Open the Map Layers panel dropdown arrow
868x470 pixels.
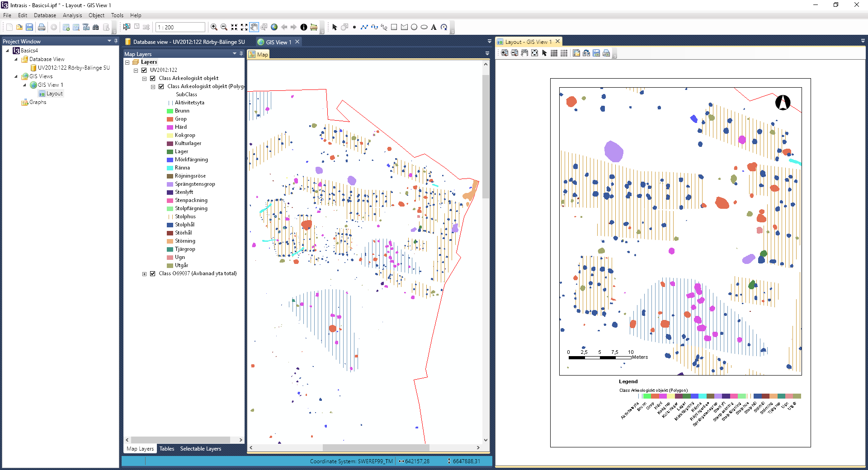click(x=234, y=54)
